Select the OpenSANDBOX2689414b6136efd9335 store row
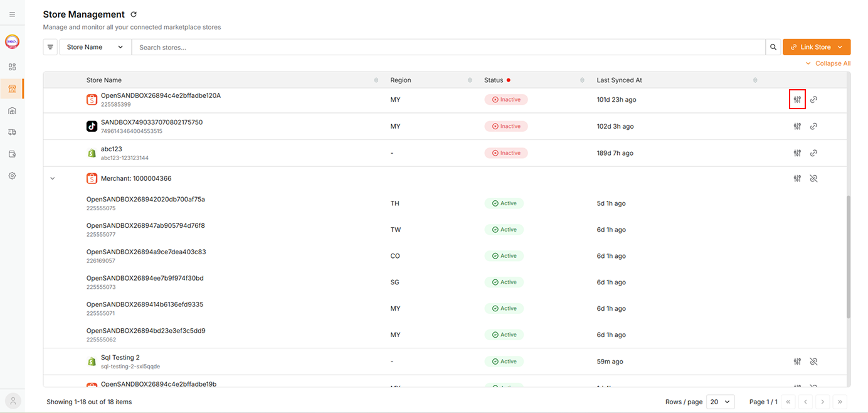The width and height of the screenshot is (868, 413). (x=445, y=309)
